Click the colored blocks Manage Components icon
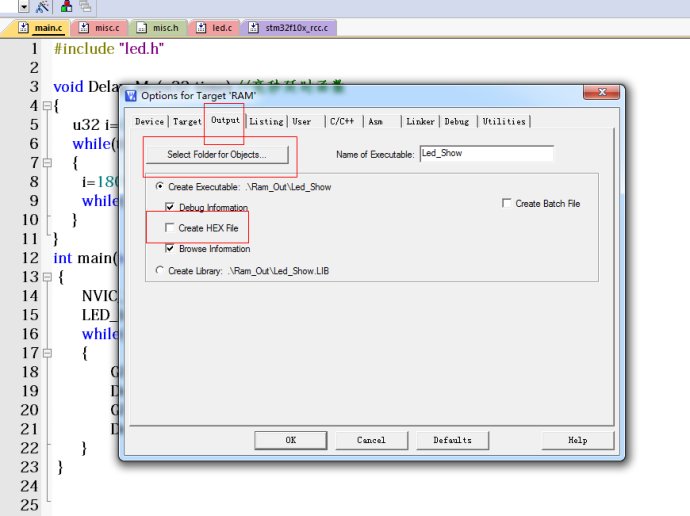This screenshot has height=516, width=690. tap(66, 7)
